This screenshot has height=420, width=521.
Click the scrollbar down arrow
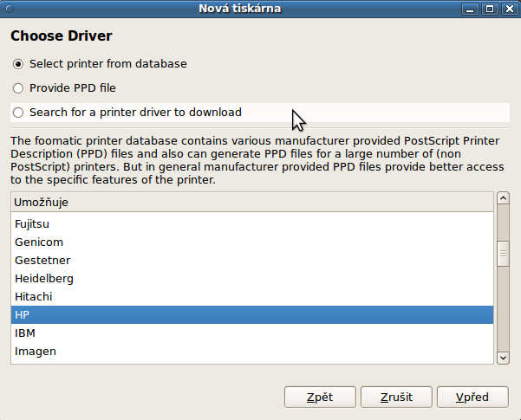[x=503, y=358]
